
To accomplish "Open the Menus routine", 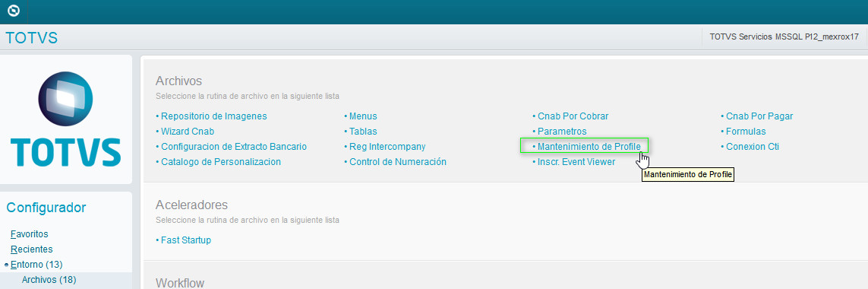I will tap(361, 116).
